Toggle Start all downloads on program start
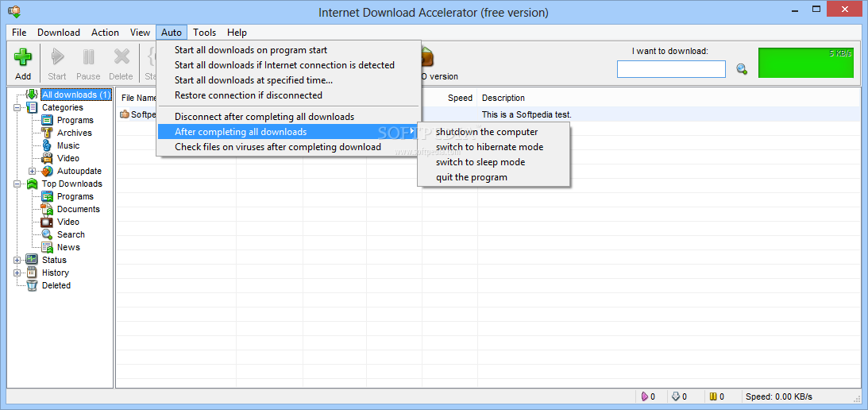The image size is (868, 410). click(x=288, y=50)
